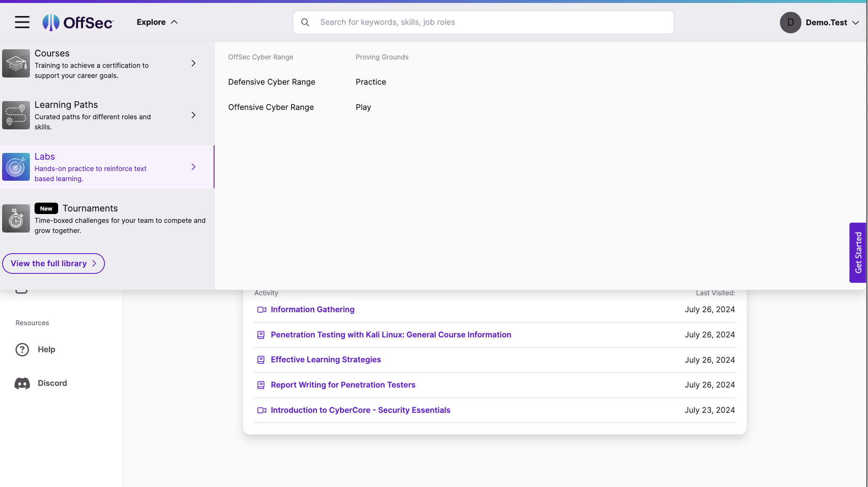Select the Courses graduation cap icon

pyautogui.click(x=16, y=63)
